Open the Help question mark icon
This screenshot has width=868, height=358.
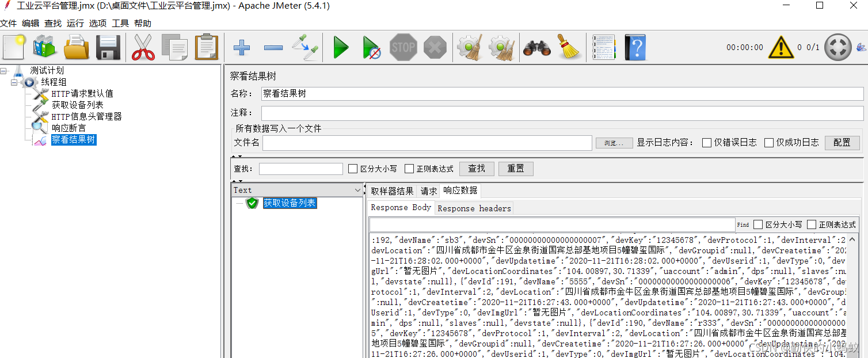tap(635, 47)
